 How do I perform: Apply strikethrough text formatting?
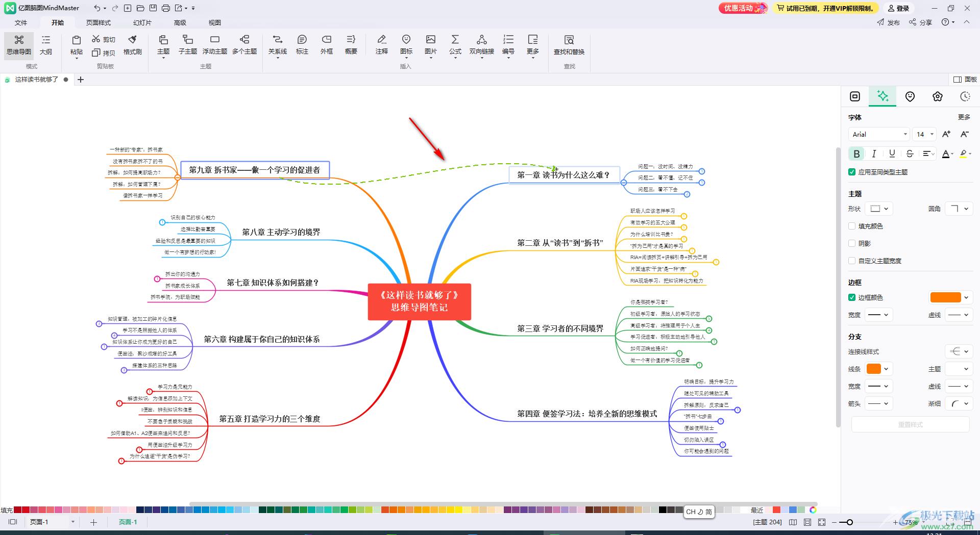tap(910, 154)
